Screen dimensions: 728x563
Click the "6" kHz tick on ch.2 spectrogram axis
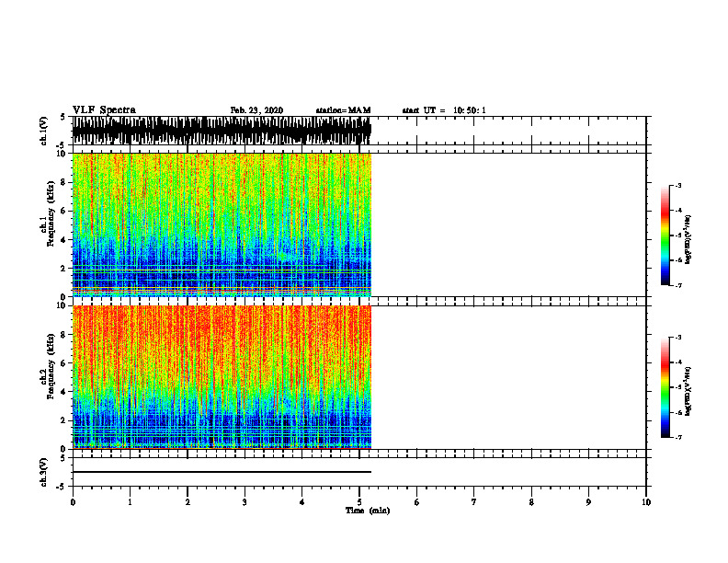click(x=64, y=363)
